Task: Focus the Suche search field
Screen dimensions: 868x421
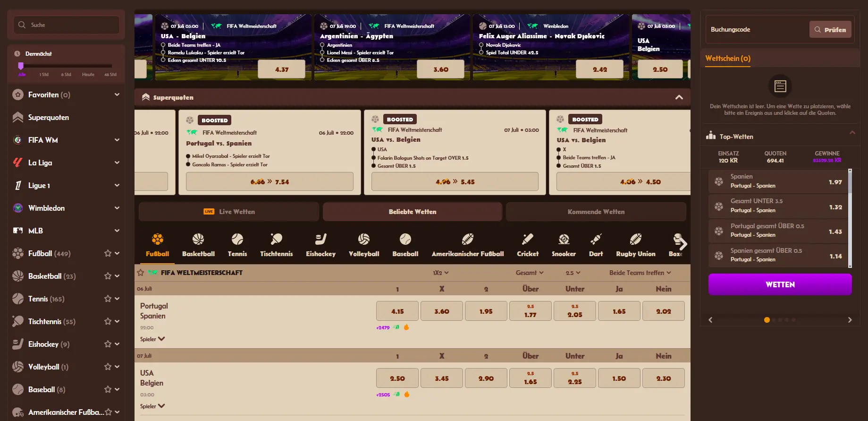Action: point(66,25)
